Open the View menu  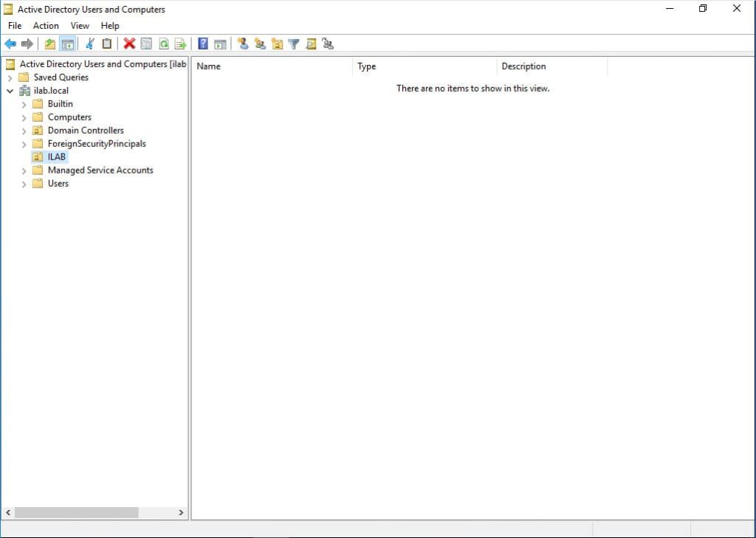click(x=80, y=26)
